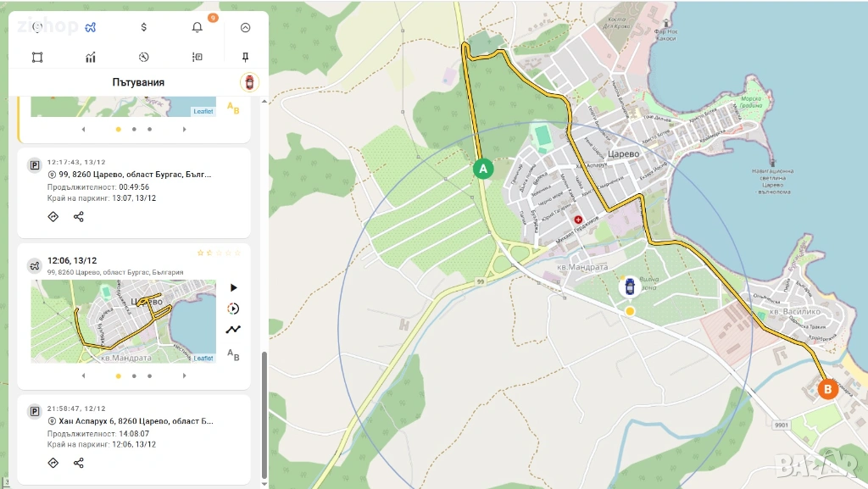Screen dimensions: 868x489
Task: Open the list report tab icon
Action: 197,58
